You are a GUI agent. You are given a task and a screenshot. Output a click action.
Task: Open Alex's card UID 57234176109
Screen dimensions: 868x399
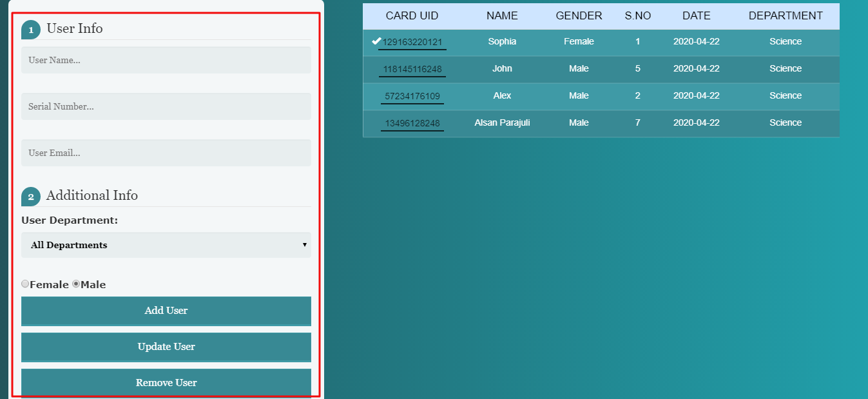pos(412,96)
